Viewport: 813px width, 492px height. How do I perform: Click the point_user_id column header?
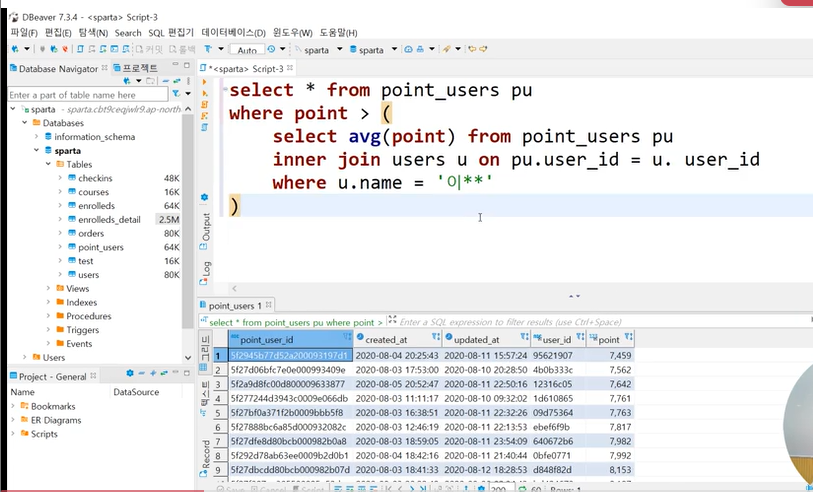(x=290, y=340)
